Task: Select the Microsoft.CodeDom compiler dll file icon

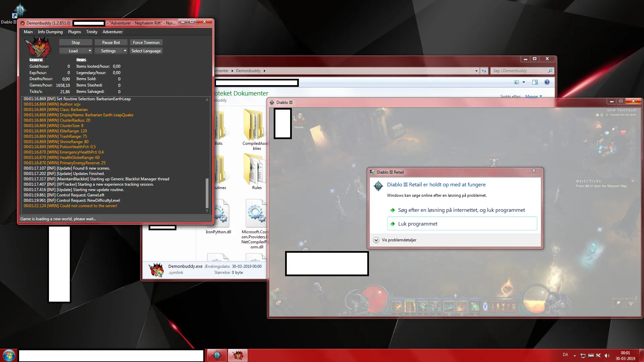Action: [x=256, y=214]
